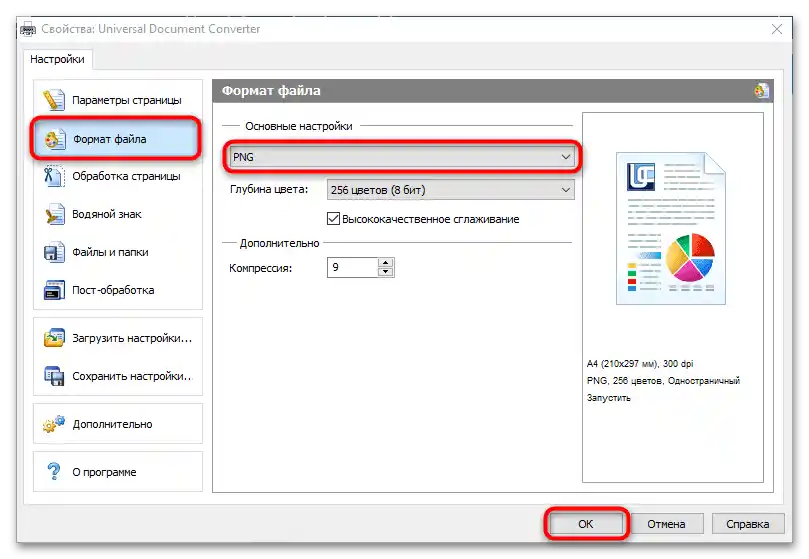This screenshot has height=559, width=809.
Task: Open Файлы и папки section
Action: coord(118,252)
